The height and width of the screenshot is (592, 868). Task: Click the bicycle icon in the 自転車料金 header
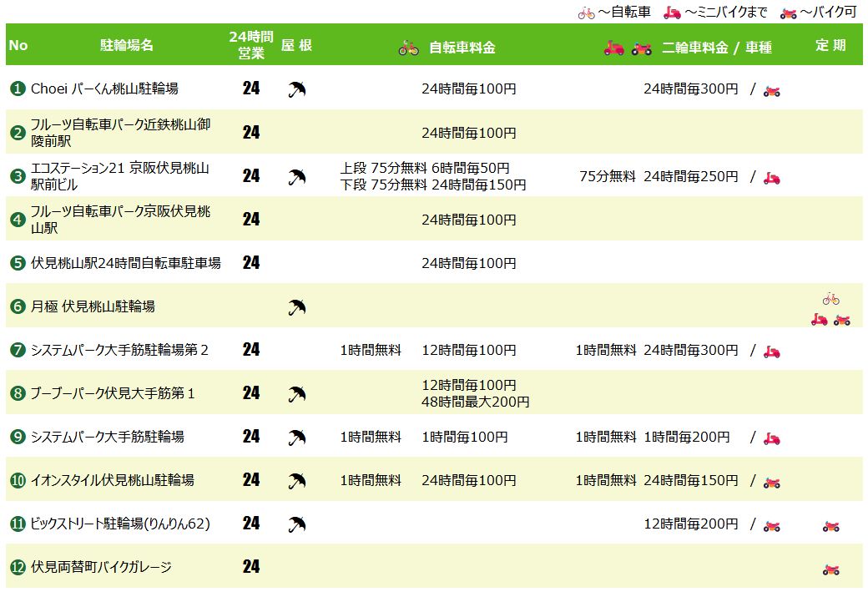[408, 48]
